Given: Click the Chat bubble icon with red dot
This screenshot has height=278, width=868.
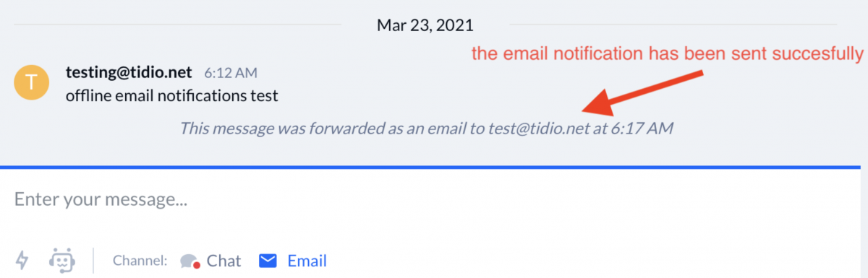Looking at the screenshot, I should point(190,261).
